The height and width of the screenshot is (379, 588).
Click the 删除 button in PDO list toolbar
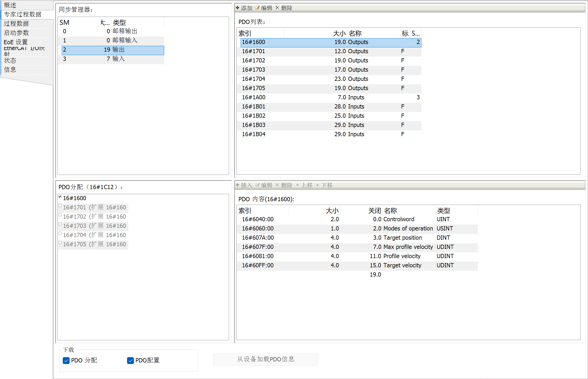(284, 8)
